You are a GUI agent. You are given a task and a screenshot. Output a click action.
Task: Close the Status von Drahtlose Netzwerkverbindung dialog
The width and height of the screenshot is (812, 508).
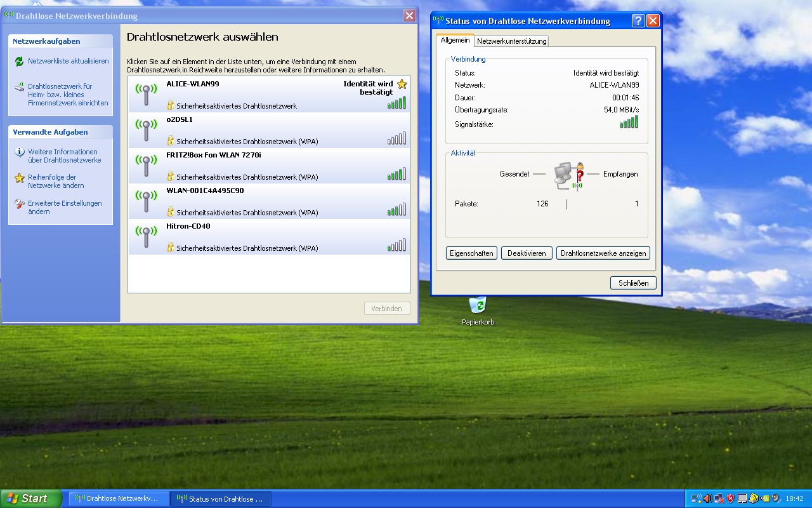click(653, 21)
